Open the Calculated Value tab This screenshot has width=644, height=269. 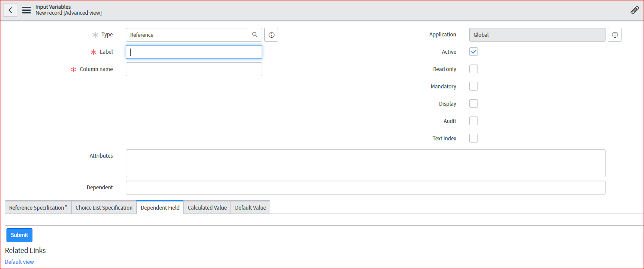point(207,207)
